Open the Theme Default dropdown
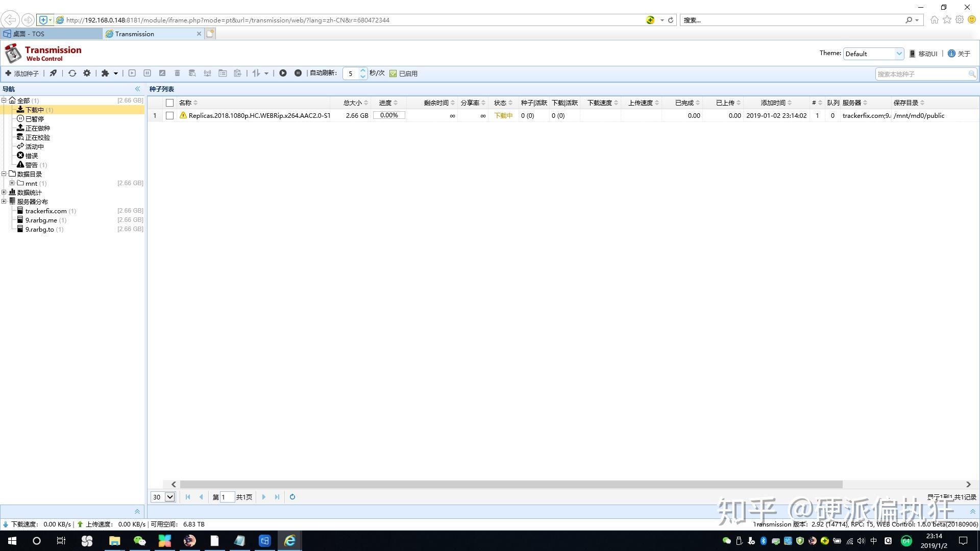 (x=873, y=54)
